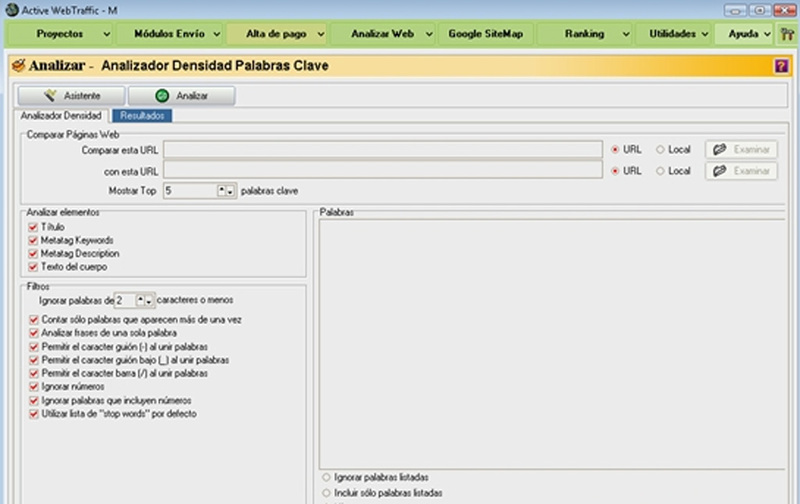Select the 'Ignorar palabras listadas' radio option
This screenshot has height=504, width=800.
(327, 477)
